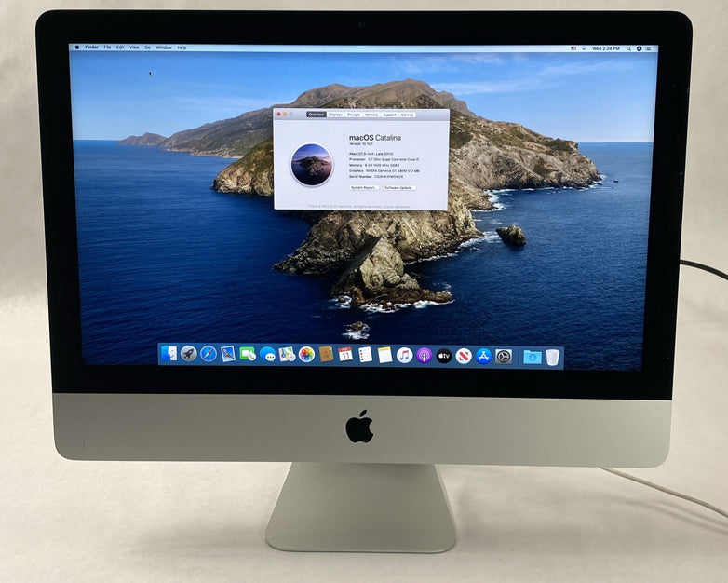Open the Window menu
This screenshot has height=583, width=728.
[x=164, y=47]
